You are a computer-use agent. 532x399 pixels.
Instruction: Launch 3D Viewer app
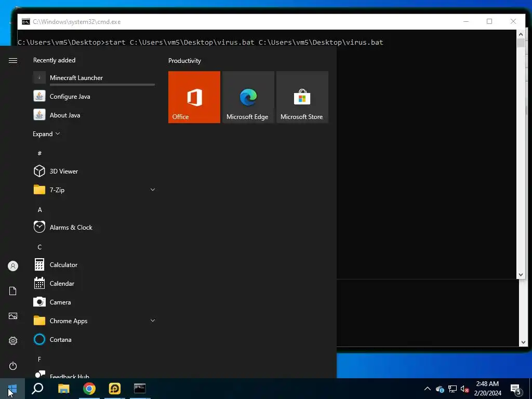click(94, 171)
